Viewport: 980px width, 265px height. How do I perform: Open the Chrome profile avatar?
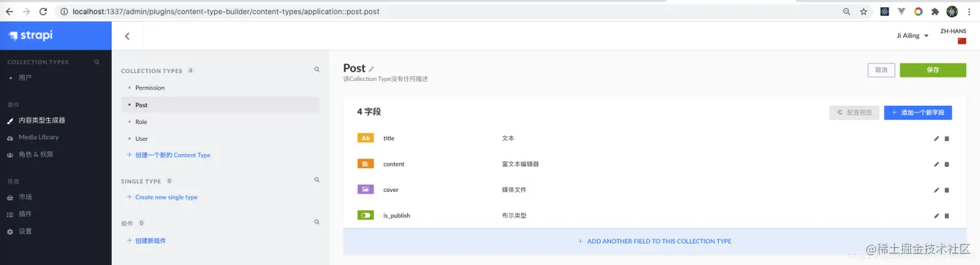(x=952, y=12)
